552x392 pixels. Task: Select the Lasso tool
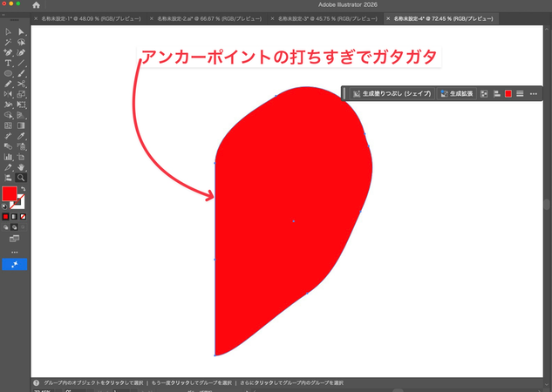[x=21, y=43]
